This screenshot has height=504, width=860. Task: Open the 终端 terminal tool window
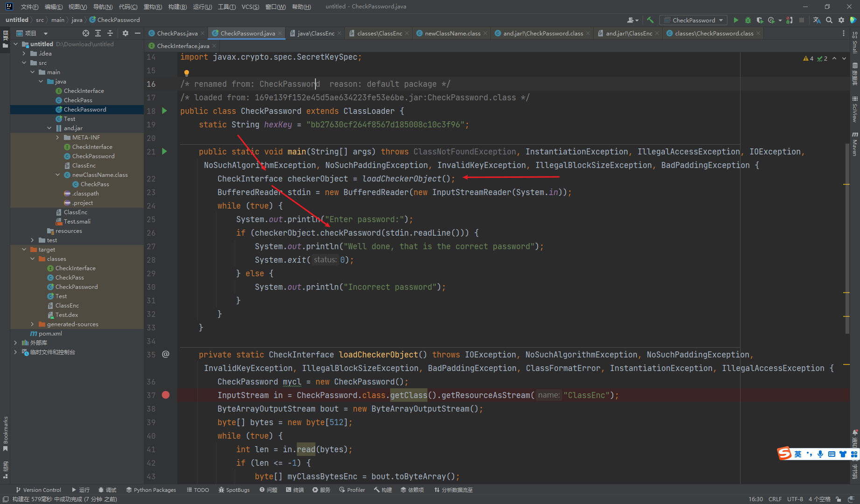click(x=295, y=490)
